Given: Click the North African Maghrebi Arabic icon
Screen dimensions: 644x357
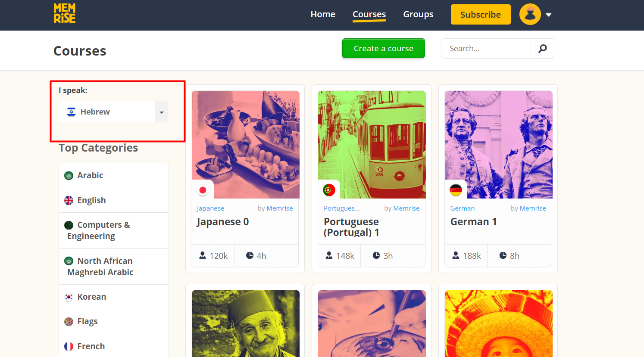Looking at the screenshot, I should [69, 261].
